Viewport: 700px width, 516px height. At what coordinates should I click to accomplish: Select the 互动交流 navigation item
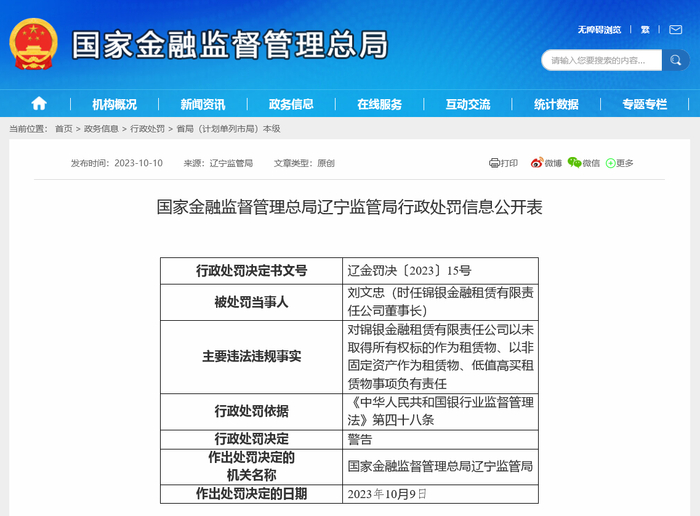[x=468, y=104]
